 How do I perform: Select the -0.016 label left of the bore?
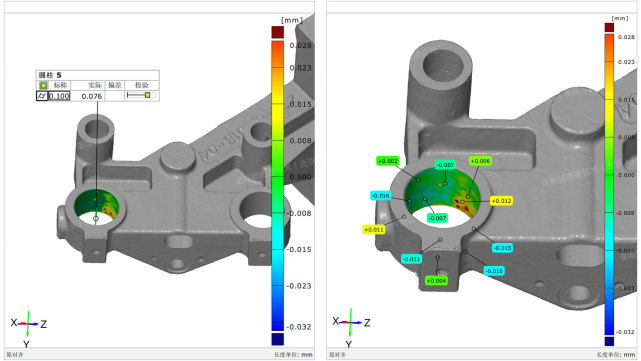click(381, 196)
